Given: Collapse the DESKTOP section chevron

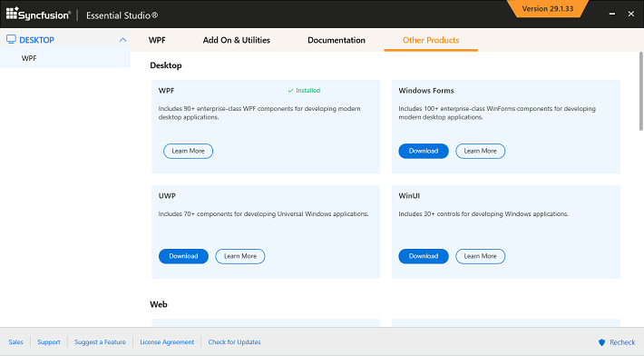Looking at the screenshot, I should (122, 40).
